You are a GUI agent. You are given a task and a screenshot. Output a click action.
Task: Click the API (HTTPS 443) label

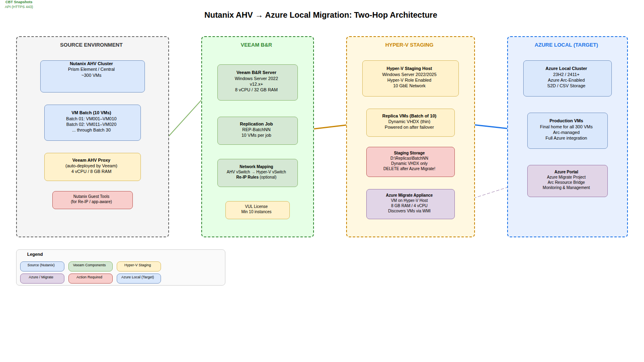coord(19,7)
